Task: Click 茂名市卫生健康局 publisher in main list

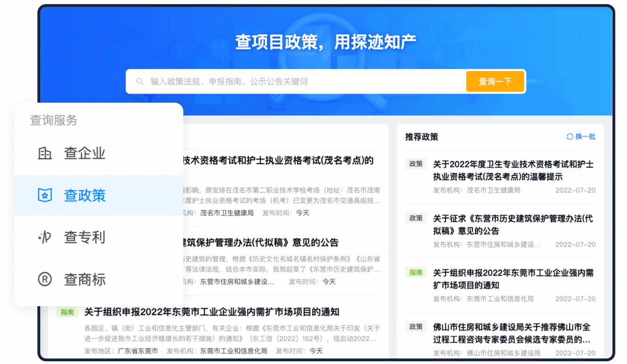Action: click(x=227, y=213)
